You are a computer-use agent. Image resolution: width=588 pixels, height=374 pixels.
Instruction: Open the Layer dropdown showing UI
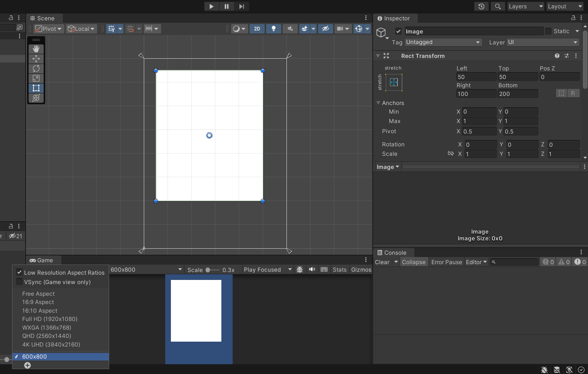(x=542, y=42)
